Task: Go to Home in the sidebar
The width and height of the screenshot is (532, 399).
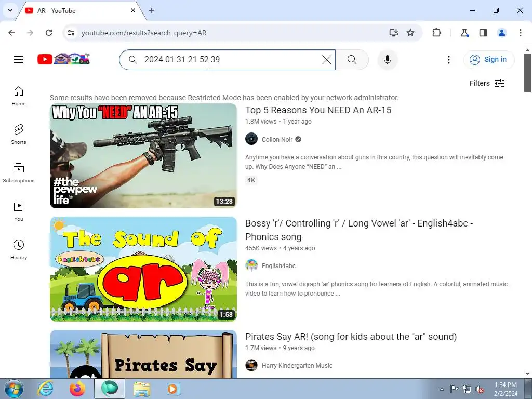Action: click(19, 96)
